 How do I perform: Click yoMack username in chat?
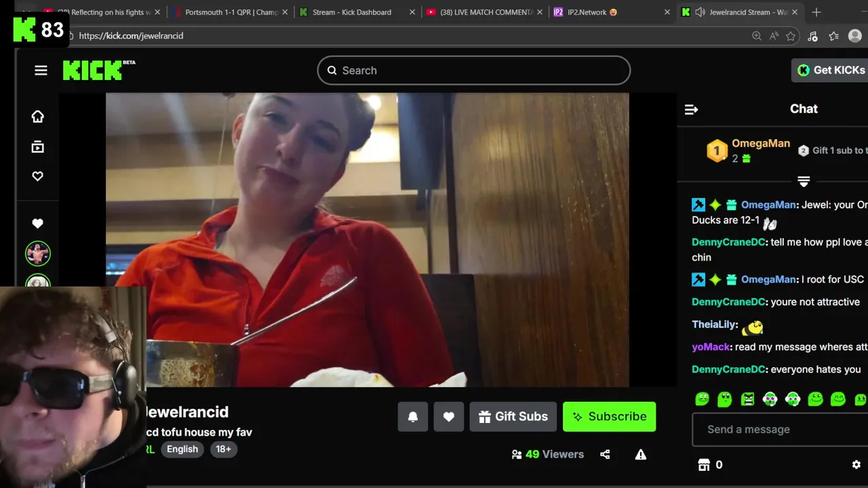(711, 347)
